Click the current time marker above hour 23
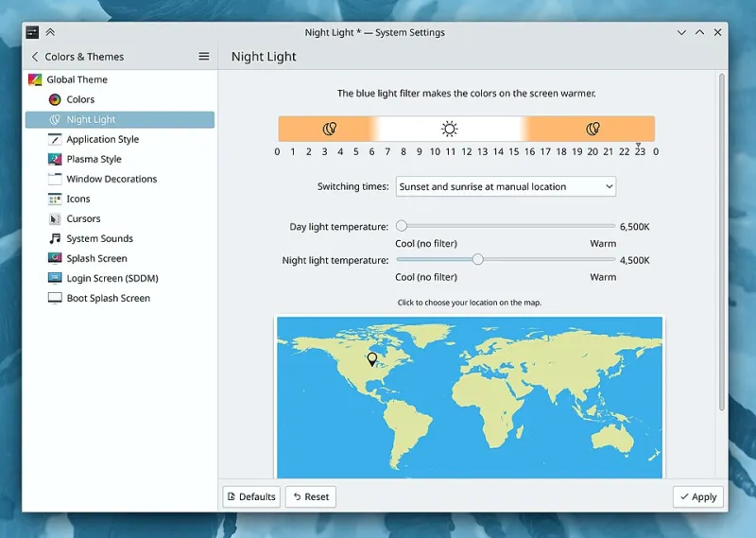Screen dimensions: 756x538 tap(639, 145)
